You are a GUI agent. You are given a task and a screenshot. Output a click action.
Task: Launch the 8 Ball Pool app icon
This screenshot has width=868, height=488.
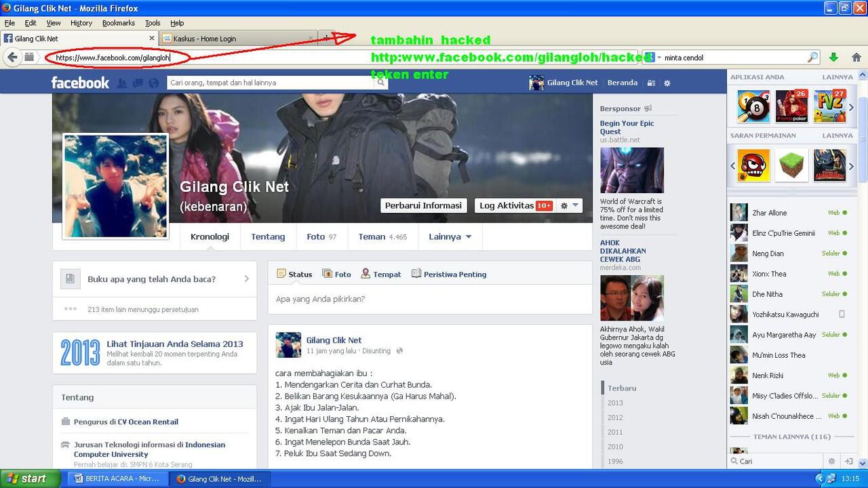[x=753, y=106]
